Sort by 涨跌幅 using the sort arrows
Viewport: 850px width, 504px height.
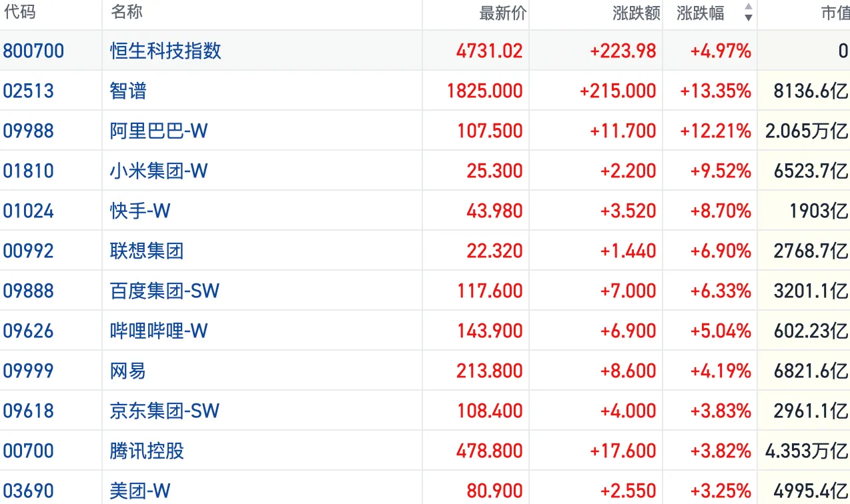point(748,13)
